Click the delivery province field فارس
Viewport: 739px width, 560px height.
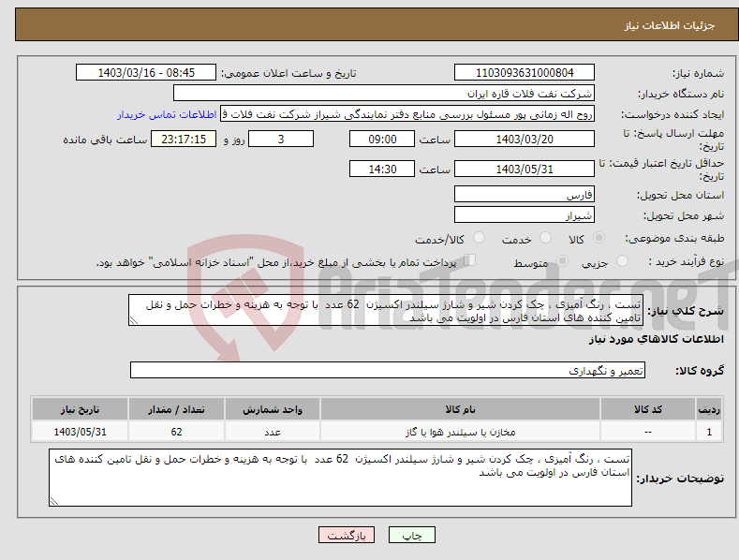tap(525, 194)
